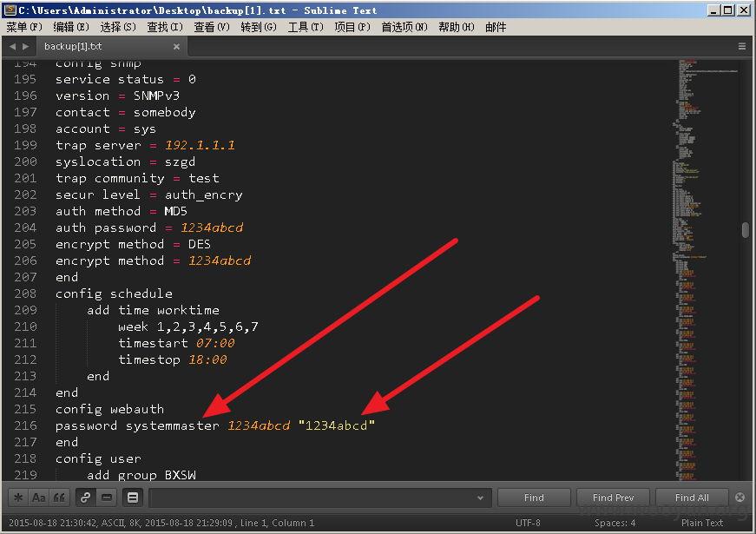The width and height of the screenshot is (756, 534).
Task: Close the find panel
Action: coord(740,498)
